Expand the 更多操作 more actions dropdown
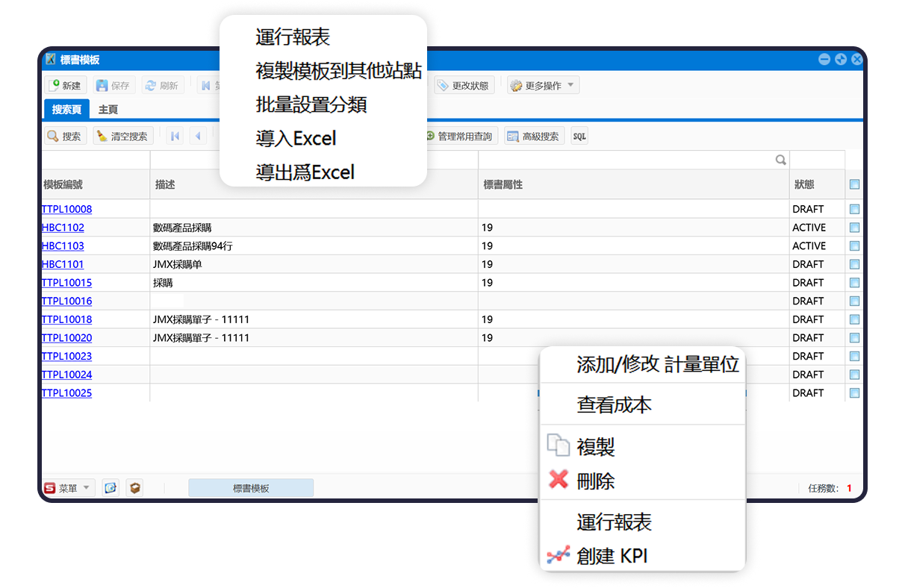Viewport: 905px width, 588px height. pos(543,86)
